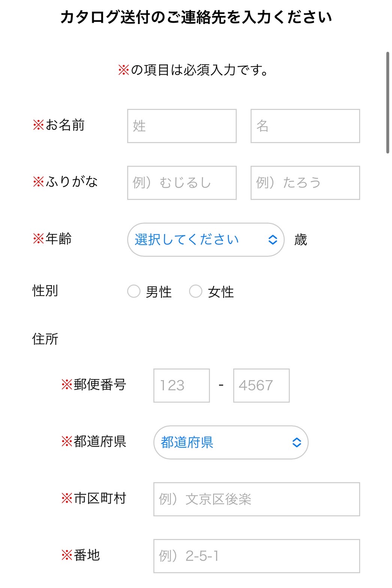Click the second postal code box showing 4567

tap(261, 385)
